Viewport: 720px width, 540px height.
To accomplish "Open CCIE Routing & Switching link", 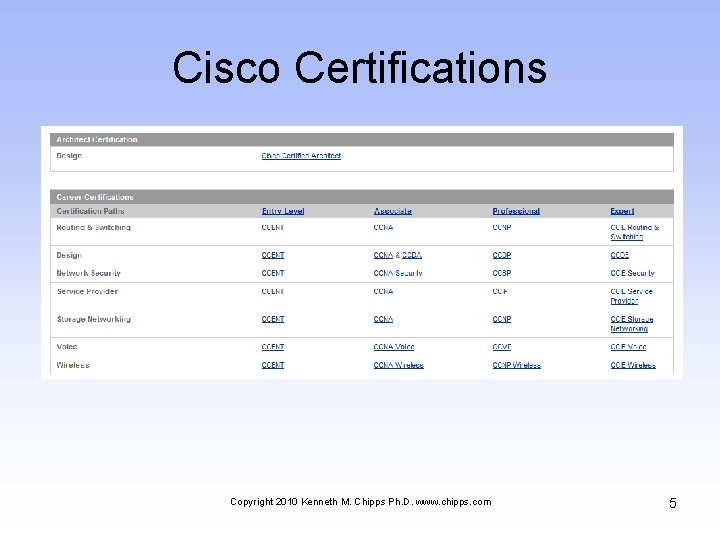I will click(635, 232).
